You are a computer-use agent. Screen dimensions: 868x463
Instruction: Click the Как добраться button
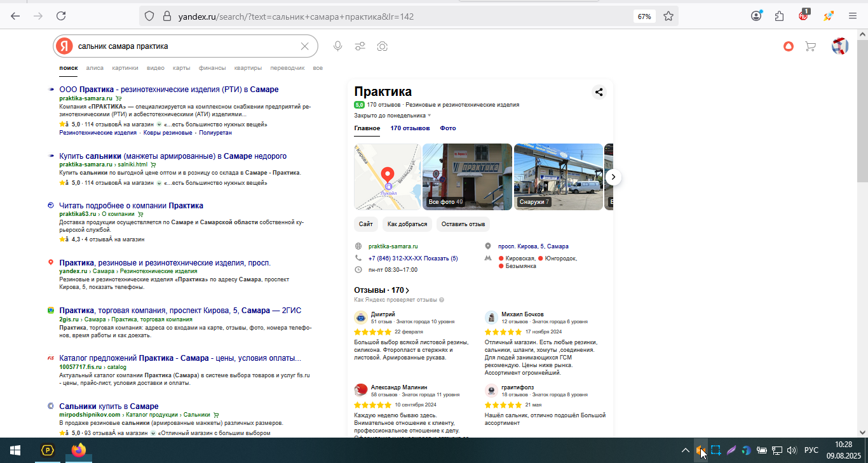[x=407, y=224]
